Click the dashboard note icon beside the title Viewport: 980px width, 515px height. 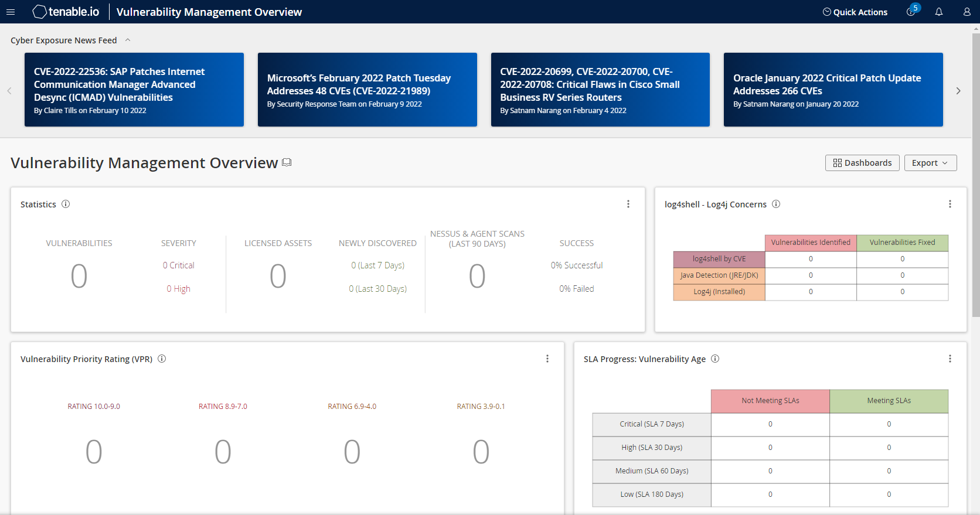[287, 162]
